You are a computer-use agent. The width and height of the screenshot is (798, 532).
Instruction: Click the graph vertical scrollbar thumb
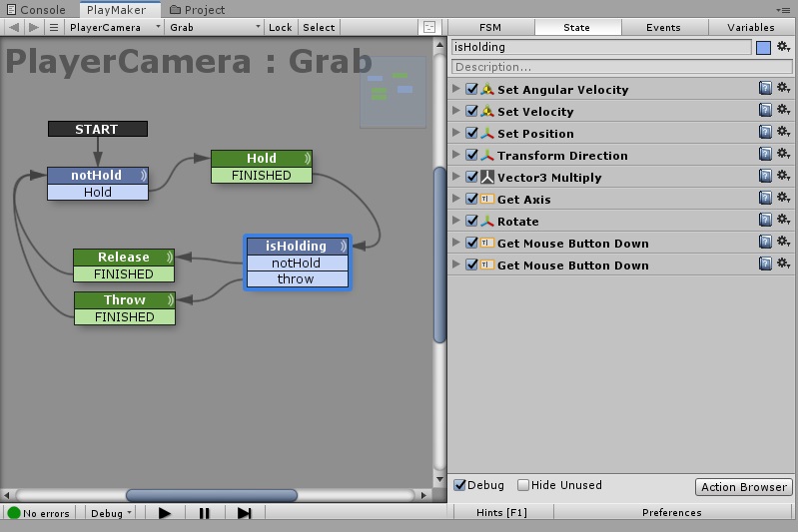439,255
